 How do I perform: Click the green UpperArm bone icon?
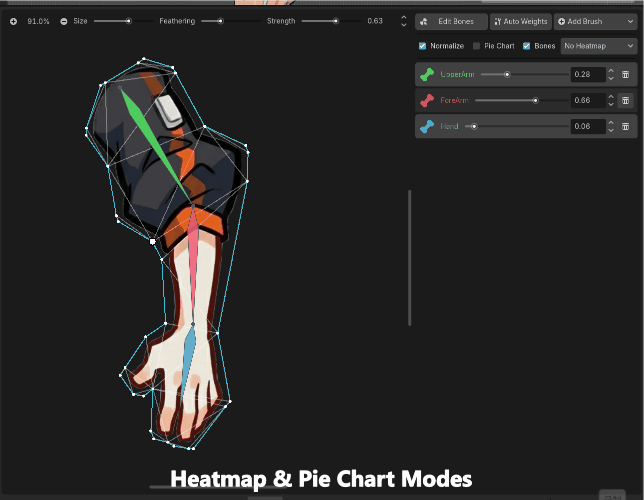(427, 74)
